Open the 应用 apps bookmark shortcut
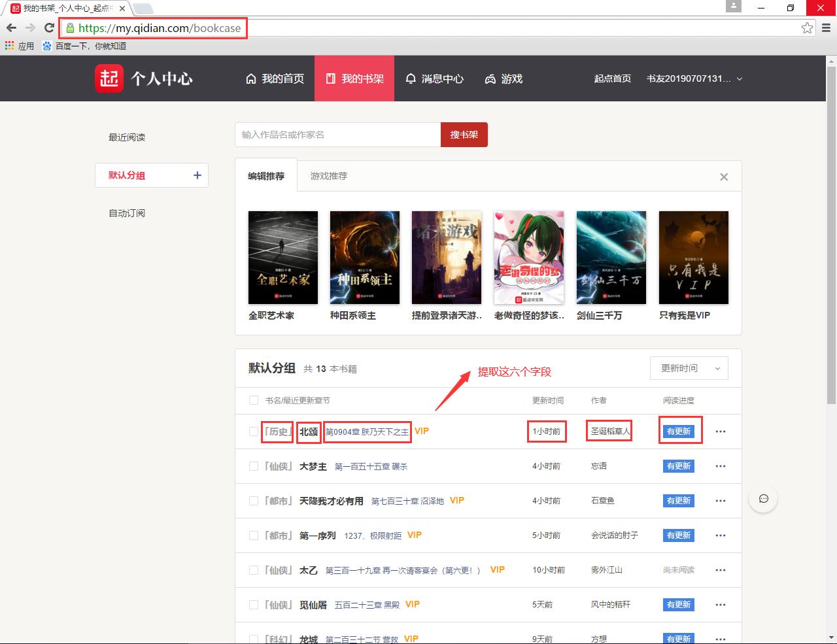 coord(20,46)
